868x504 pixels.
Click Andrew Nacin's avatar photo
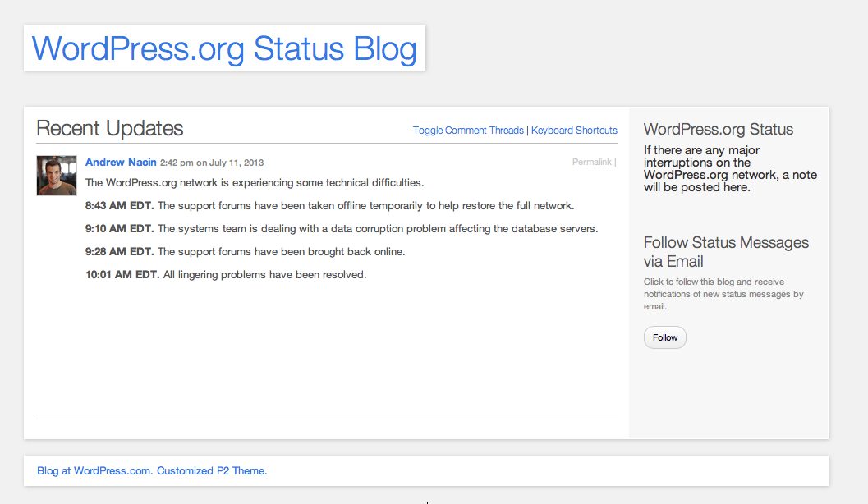pyautogui.click(x=57, y=176)
